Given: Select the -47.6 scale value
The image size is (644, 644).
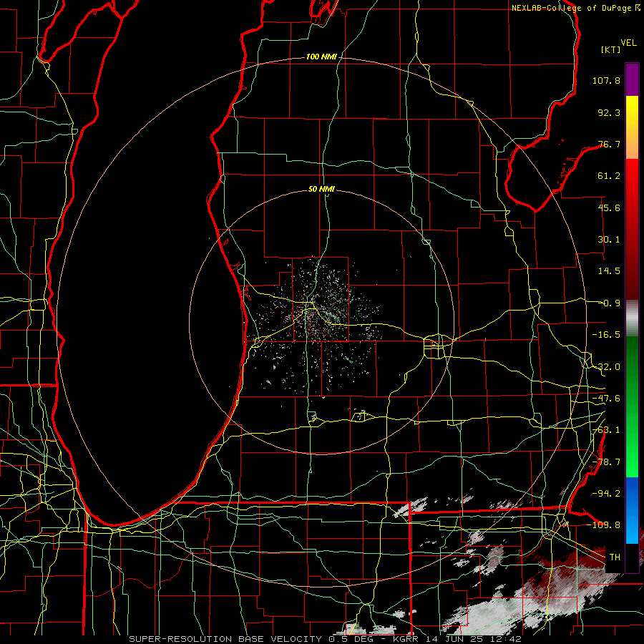Looking at the screenshot, I should 606,399.
